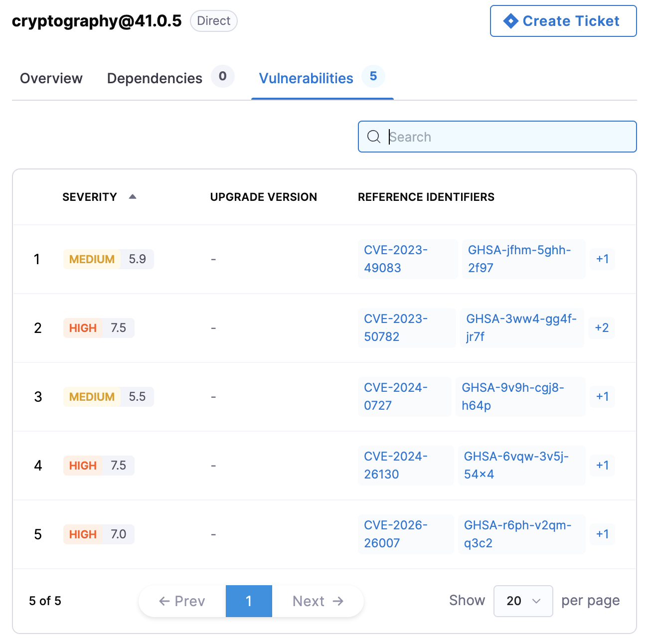Click the Severity sort arrow icon
This screenshot has height=644, width=649.
(133, 197)
